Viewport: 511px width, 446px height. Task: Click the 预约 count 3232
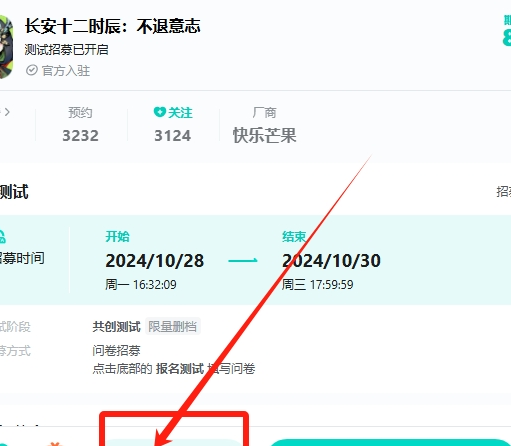pyautogui.click(x=80, y=136)
